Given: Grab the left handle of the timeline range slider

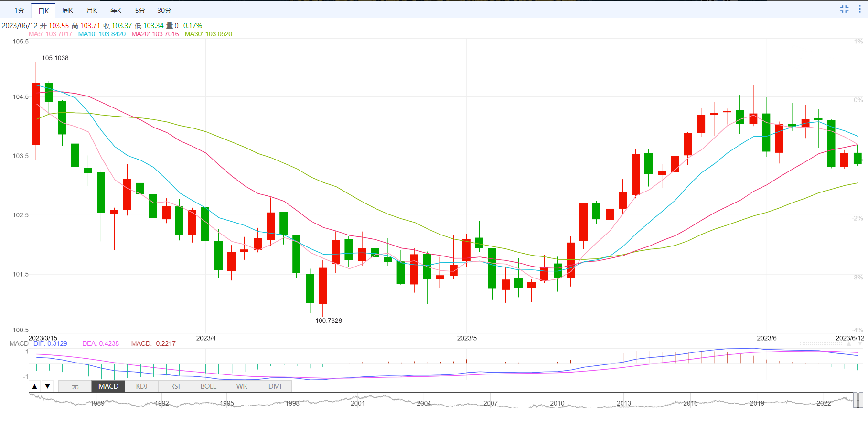Looking at the screenshot, I should 855,400.
